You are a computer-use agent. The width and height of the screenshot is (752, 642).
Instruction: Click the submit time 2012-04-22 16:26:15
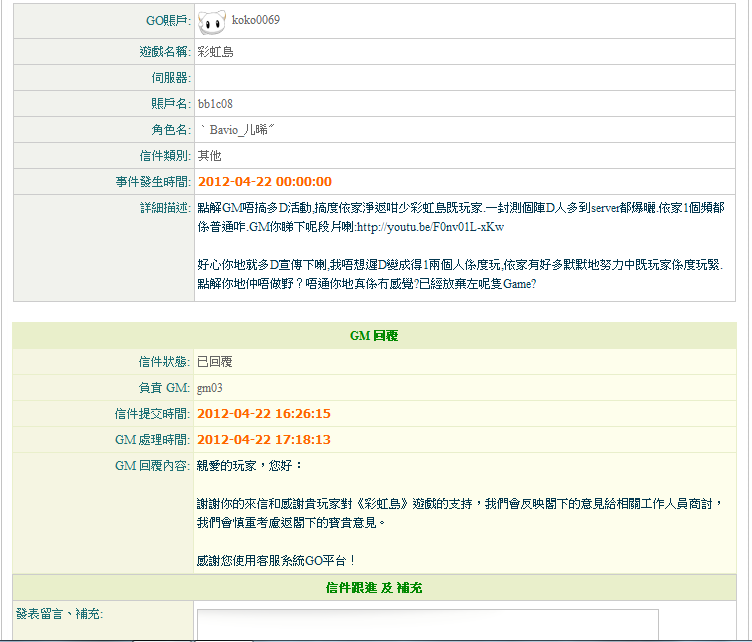click(264, 413)
